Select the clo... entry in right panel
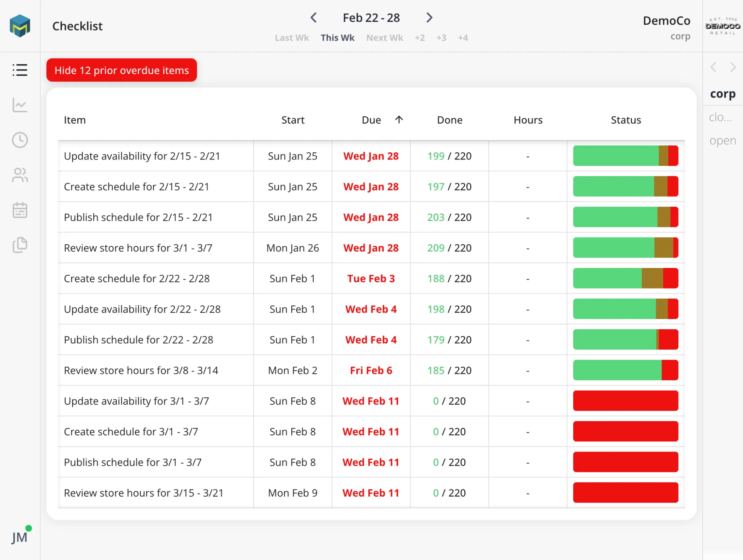The width and height of the screenshot is (743, 560). coord(720,117)
